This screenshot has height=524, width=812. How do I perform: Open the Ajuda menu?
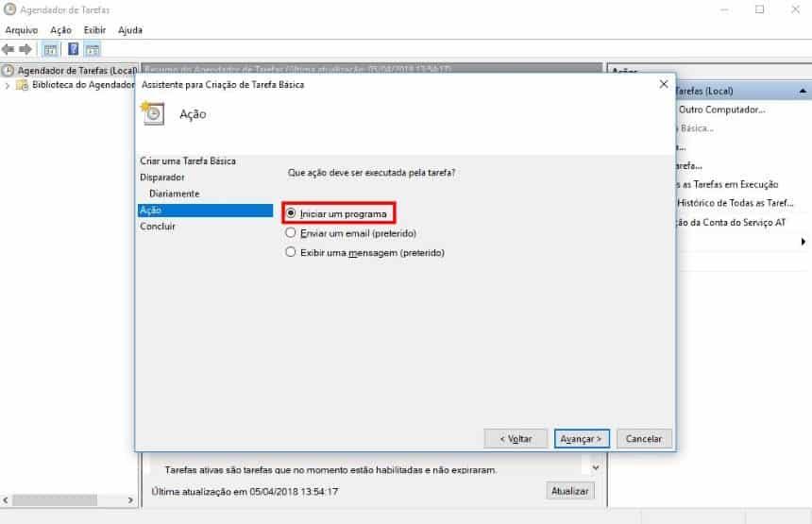tap(130, 30)
